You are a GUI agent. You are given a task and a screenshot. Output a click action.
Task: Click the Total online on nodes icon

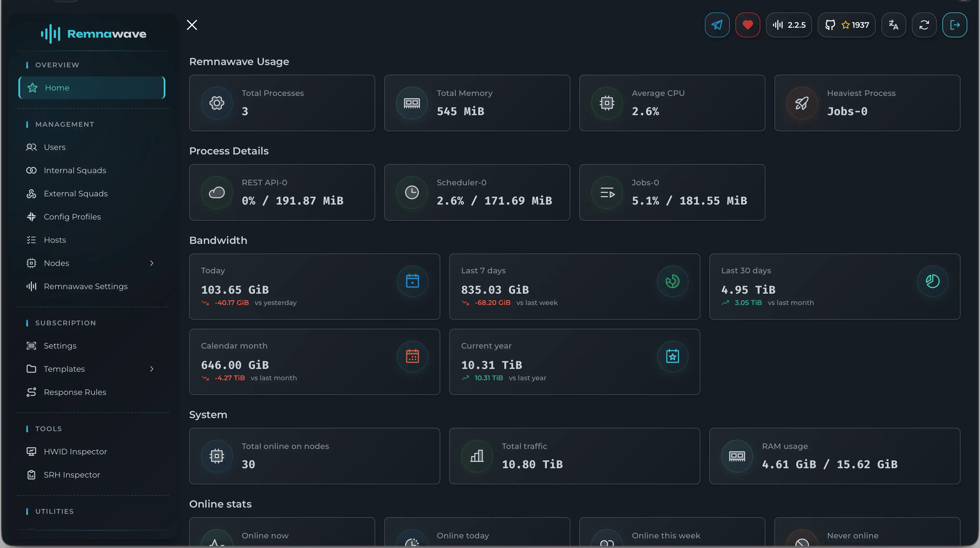(217, 456)
